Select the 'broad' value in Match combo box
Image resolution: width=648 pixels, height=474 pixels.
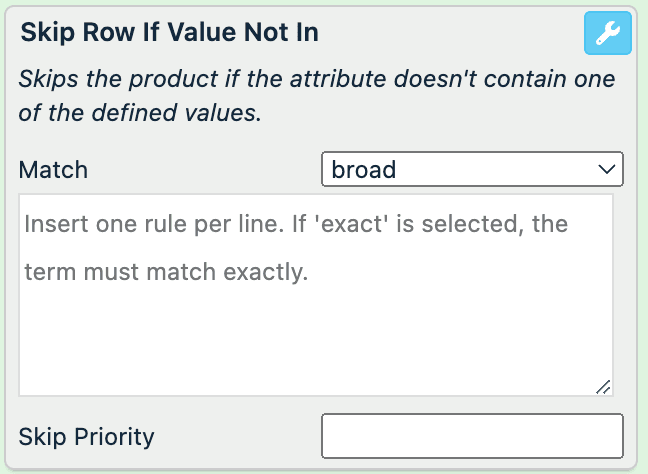[472, 170]
